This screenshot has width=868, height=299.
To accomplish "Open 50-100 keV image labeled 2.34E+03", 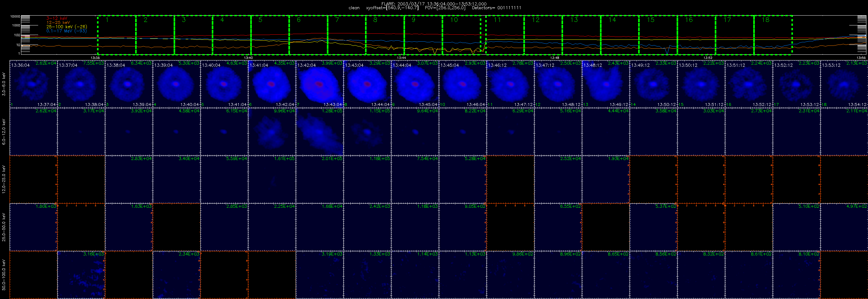I will [176, 275].
